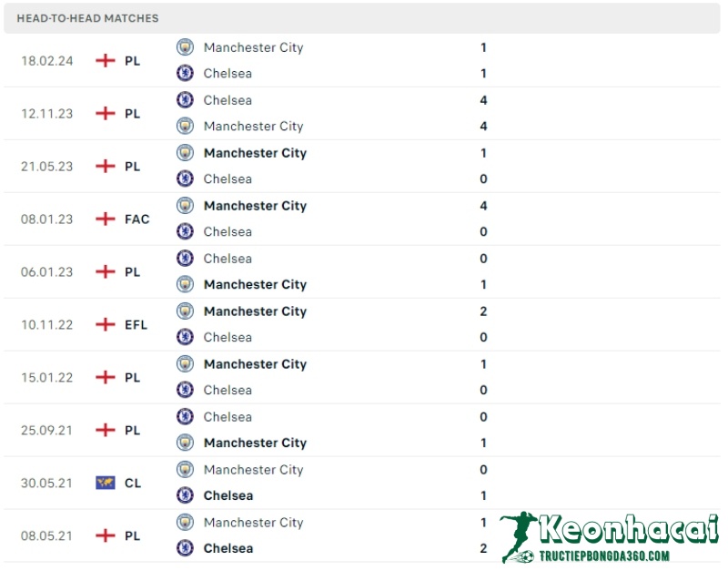This screenshot has width=728, height=571.
Task: Click the EFL flag icon on the 10.11.22 row
Action: (103, 324)
